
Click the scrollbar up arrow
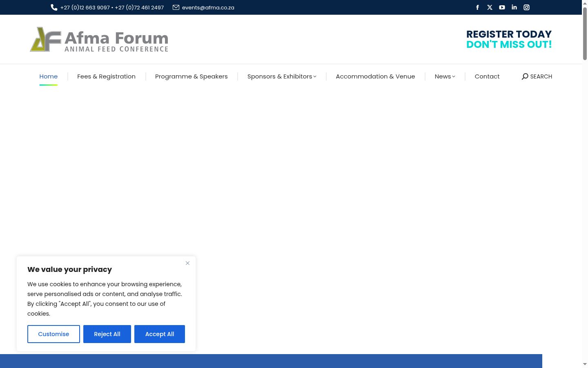[585, 3]
